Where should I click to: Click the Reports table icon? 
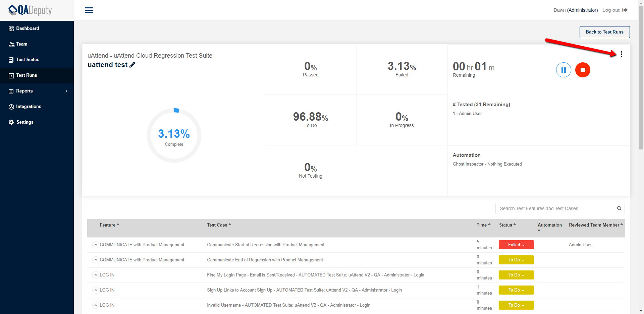(11, 91)
